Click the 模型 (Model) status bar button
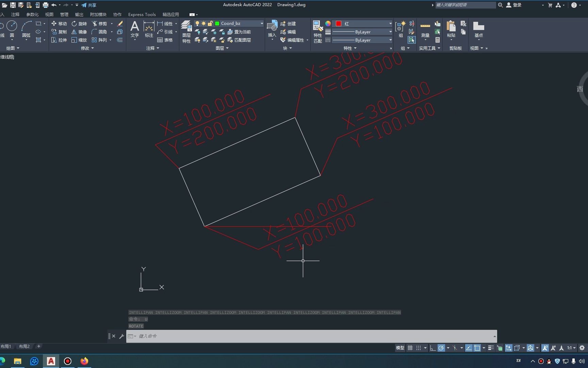Viewport: 588px width, 368px height. tap(400, 348)
